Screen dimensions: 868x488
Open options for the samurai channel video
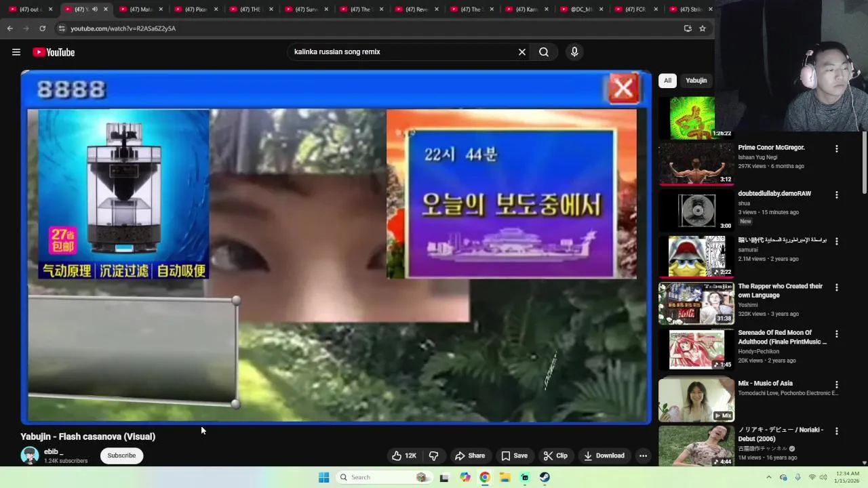pos(836,241)
